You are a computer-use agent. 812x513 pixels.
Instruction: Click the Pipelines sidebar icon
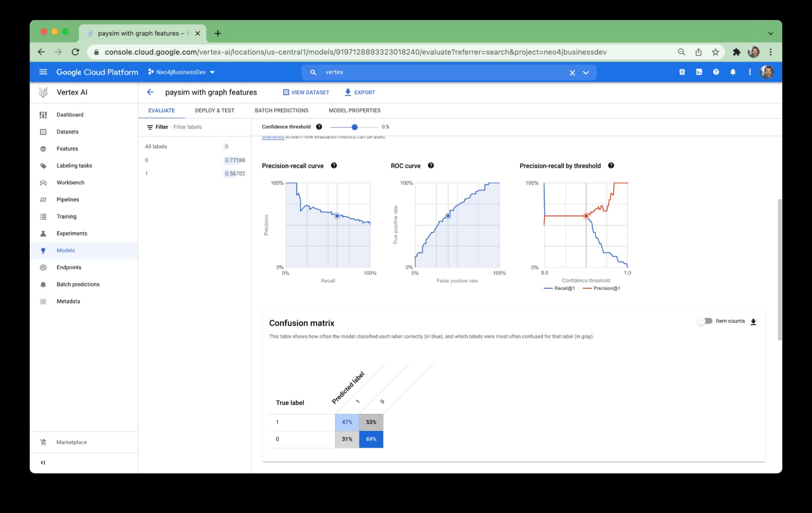pos(43,200)
